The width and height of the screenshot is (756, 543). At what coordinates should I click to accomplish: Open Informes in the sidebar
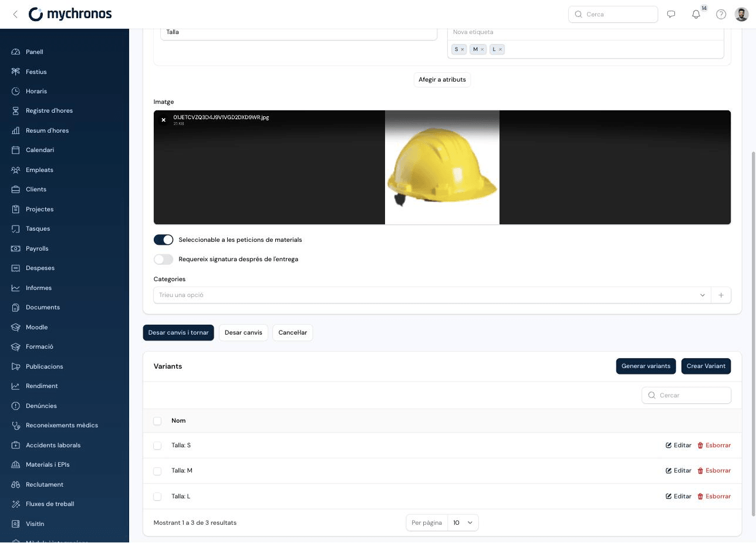coord(39,288)
